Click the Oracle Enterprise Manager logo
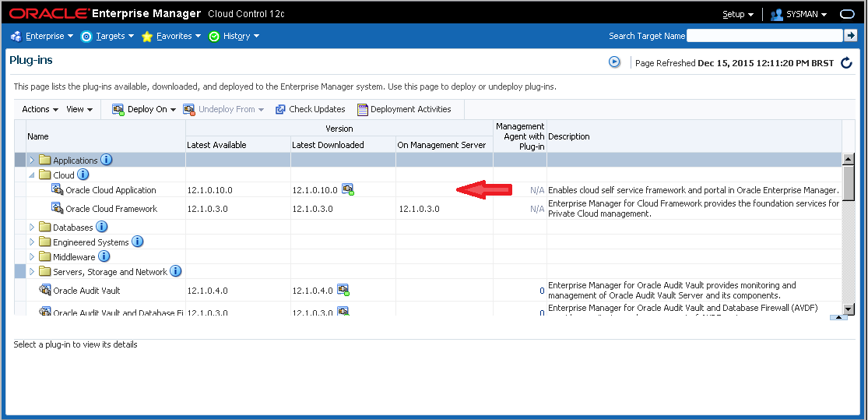Screen dimensions: 868x420 [x=105, y=13]
